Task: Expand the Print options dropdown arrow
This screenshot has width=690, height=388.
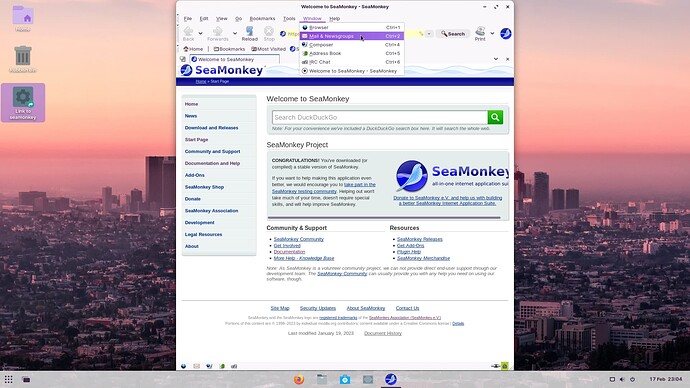Action: [492, 33]
